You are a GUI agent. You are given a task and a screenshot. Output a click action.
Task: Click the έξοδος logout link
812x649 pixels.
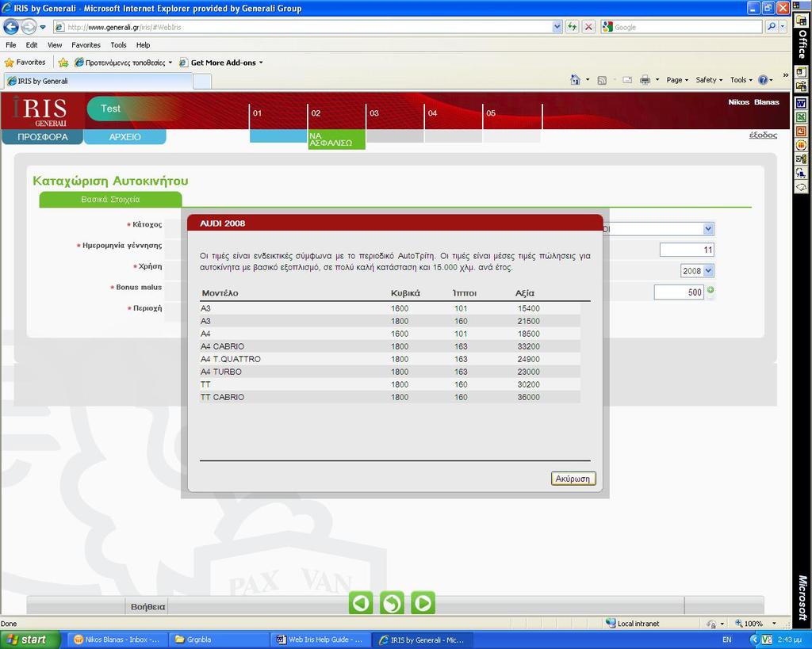[763, 135]
